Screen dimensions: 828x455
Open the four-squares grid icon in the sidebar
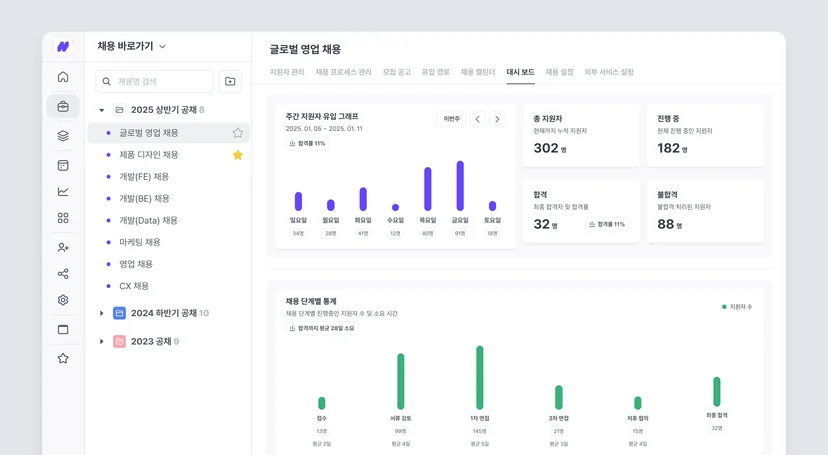point(63,218)
